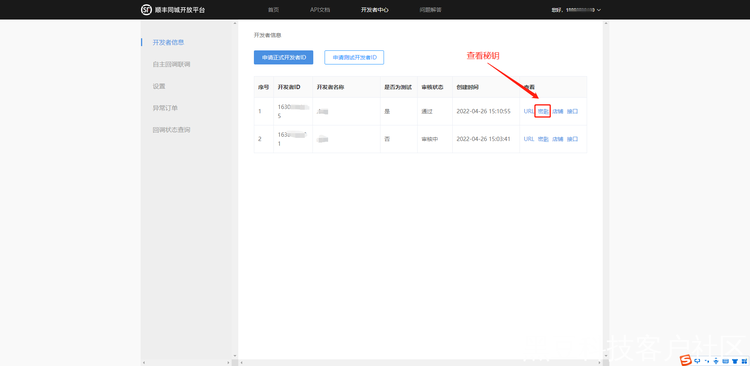The height and width of the screenshot is (366, 750).
Task: Open 问题解答 in top navigation
Action: tap(430, 10)
